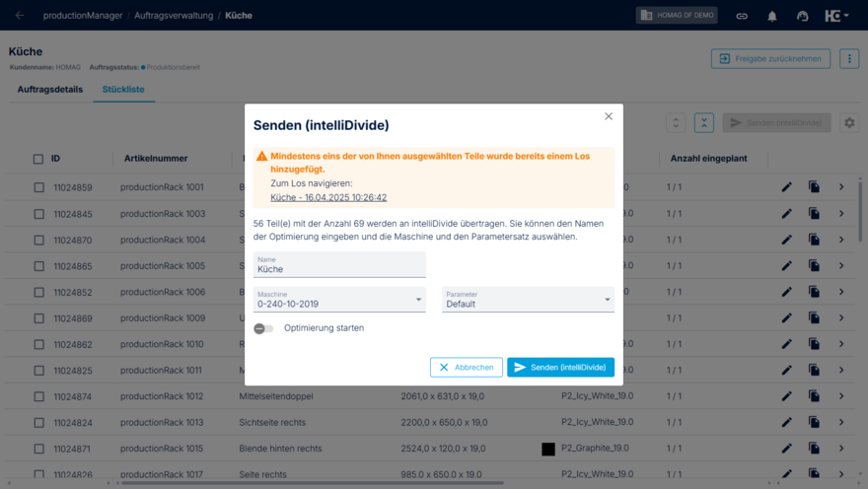Screen dimensions: 868x489
Task: Duplicate row 11024865
Action: click(x=814, y=265)
